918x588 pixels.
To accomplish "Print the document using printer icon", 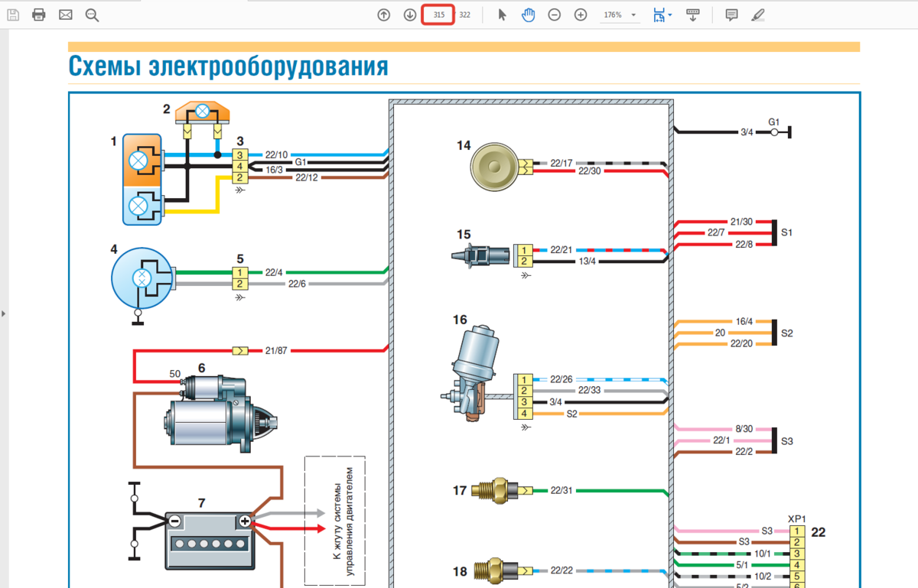I will tap(39, 15).
